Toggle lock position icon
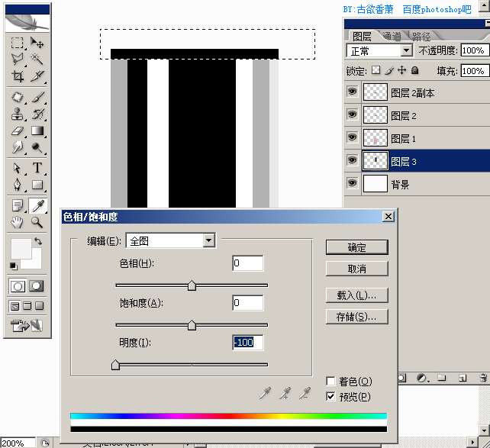 point(402,70)
